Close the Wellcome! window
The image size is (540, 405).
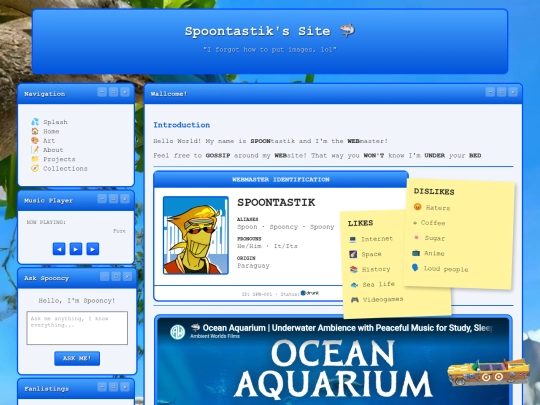click(x=513, y=92)
